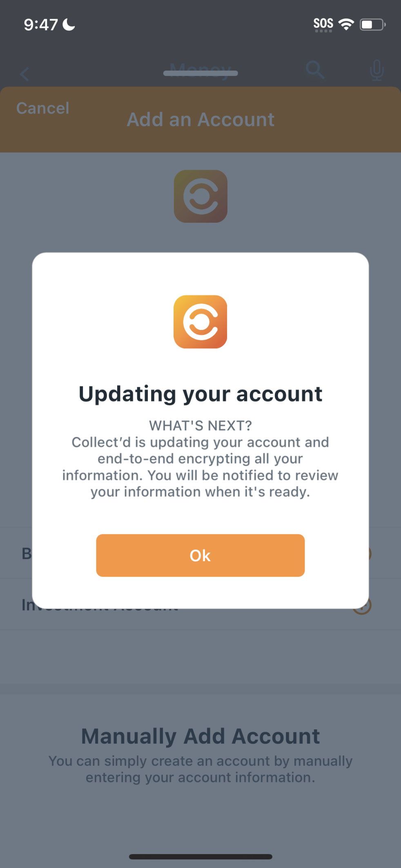This screenshot has width=401, height=868.
Task: Select the row starting with letter B
Action: point(200,554)
